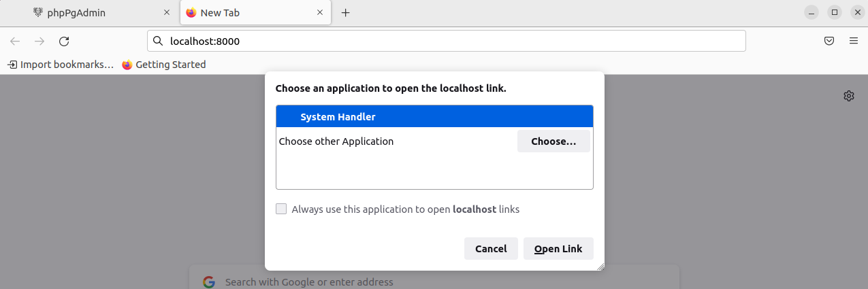Reload the current page
Screen dimensions: 868x289
(64, 41)
